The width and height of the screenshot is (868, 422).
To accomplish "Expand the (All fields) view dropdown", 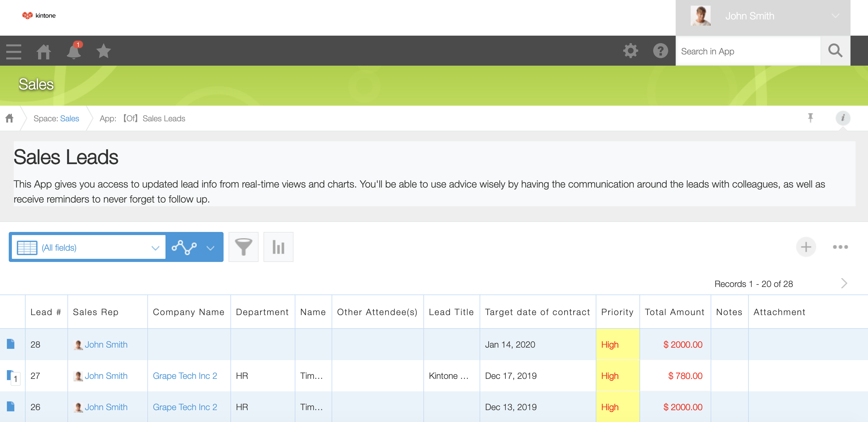I will 89,248.
